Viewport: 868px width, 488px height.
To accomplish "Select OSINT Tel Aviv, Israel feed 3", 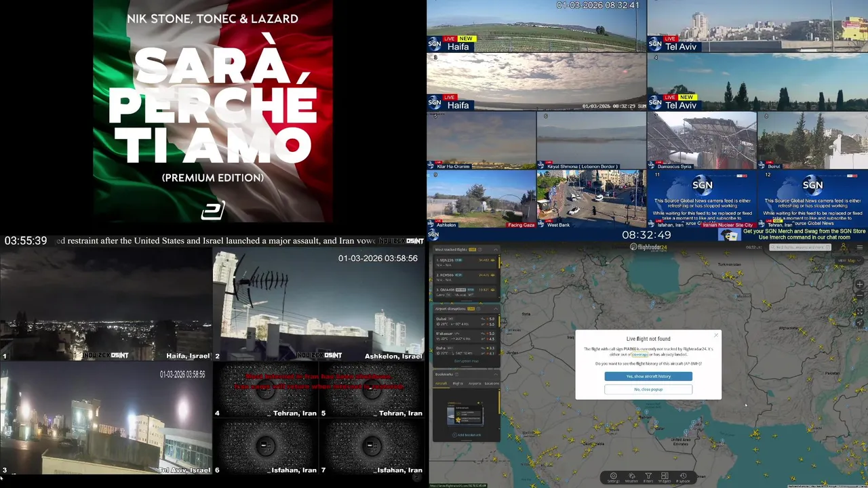I will click(106, 418).
